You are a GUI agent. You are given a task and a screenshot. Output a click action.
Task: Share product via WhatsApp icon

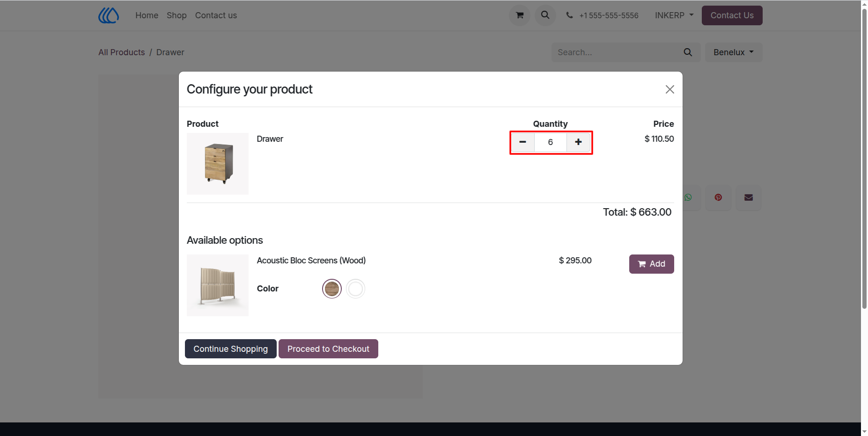tap(688, 197)
